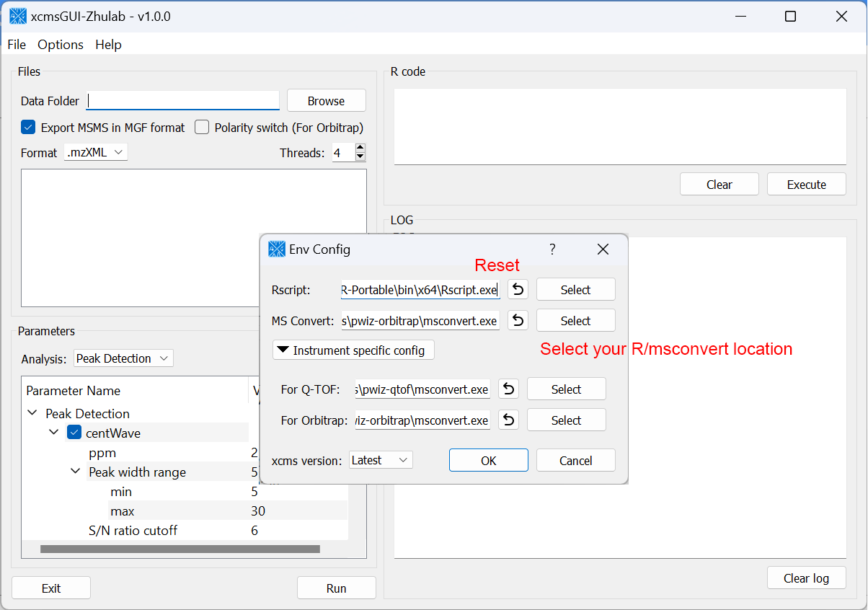Reset the For Q-TOF path with the undo arrow icon
This screenshot has height=610, width=868.
(x=508, y=389)
